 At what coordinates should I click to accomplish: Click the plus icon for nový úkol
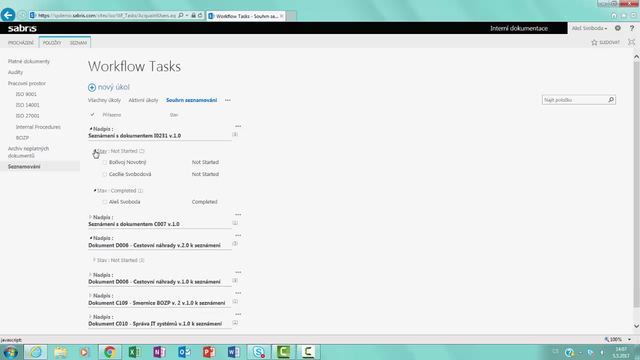click(92, 87)
